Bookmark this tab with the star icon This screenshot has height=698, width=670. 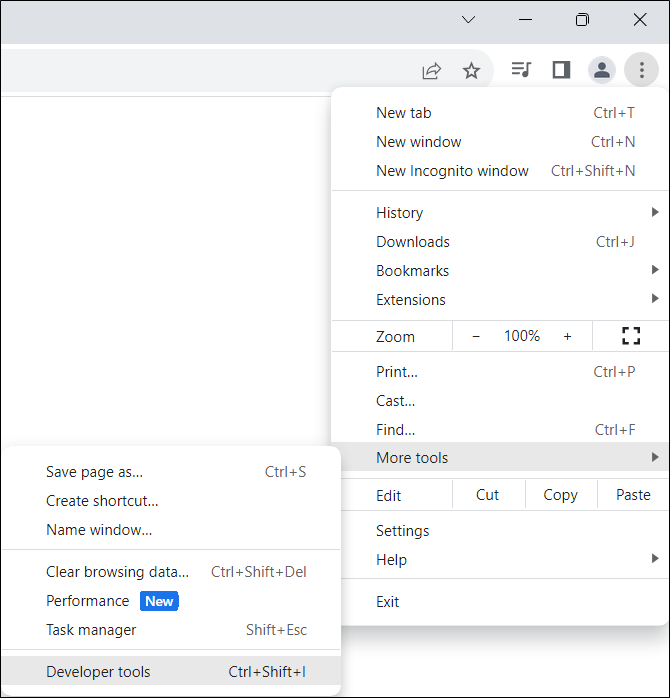point(471,70)
